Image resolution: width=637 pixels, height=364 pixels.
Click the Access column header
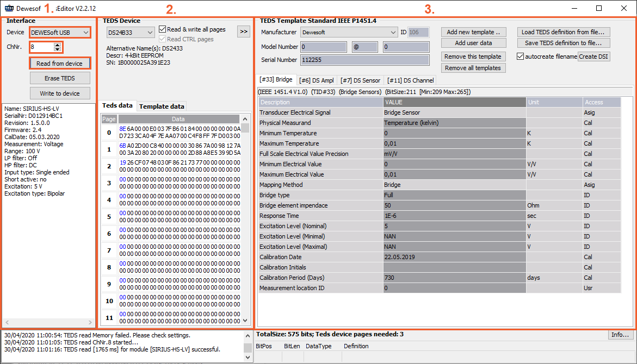[x=601, y=102]
